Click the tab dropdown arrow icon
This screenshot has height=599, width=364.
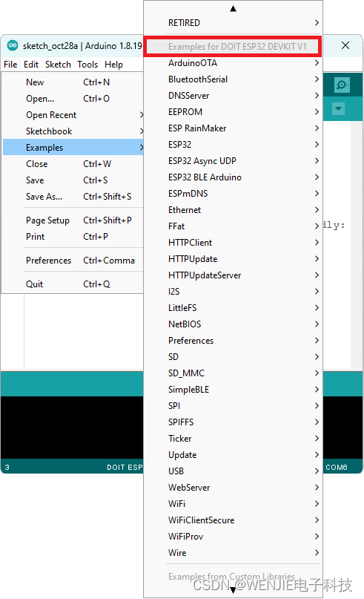tap(338, 108)
